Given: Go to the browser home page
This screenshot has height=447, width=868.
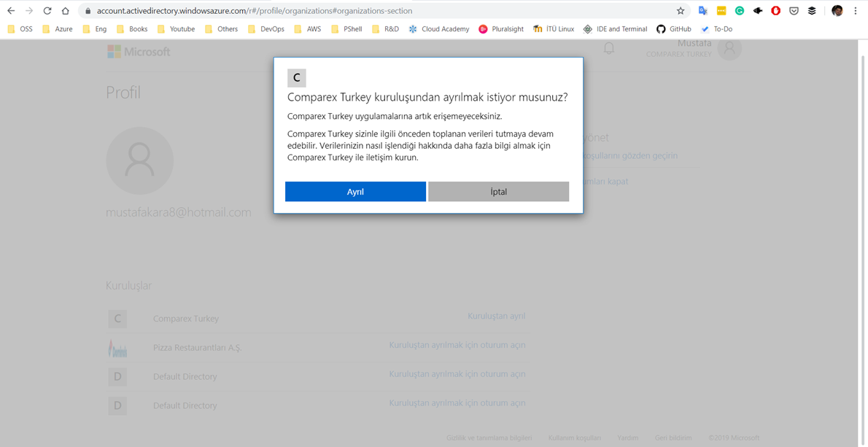Looking at the screenshot, I should (x=66, y=10).
